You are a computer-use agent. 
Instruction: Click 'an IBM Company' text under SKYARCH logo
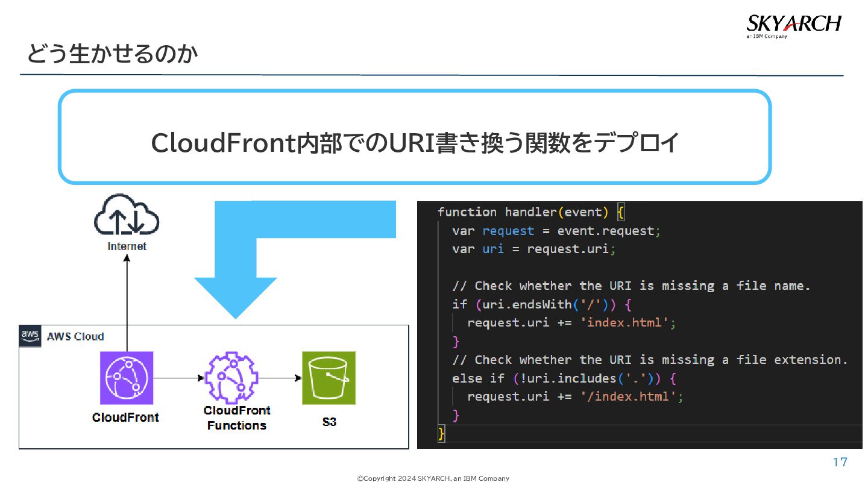point(767,36)
